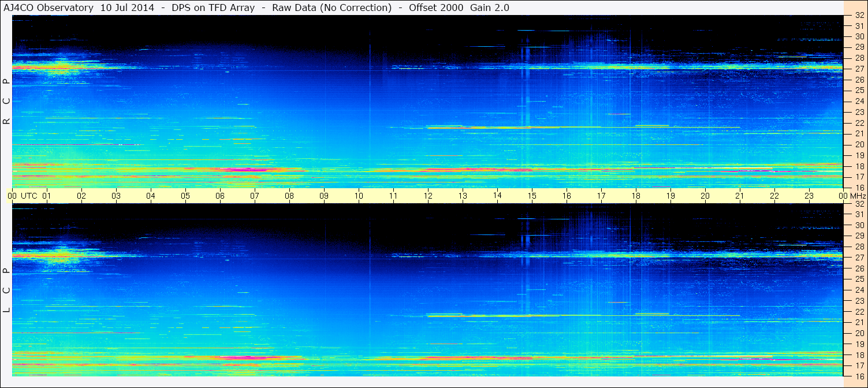Screen dimensions: 868x388
Task: Pick the 05 hour marker on the time axis
Action: pyautogui.click(x=185, y=196)
